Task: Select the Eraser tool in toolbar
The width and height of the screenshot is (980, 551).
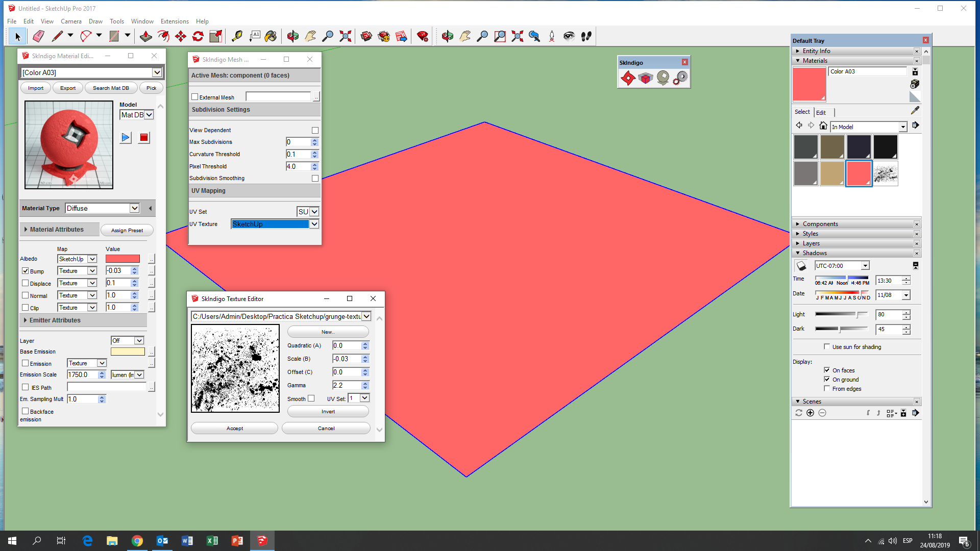Action: pyautogui.click(x=38, y=36)
